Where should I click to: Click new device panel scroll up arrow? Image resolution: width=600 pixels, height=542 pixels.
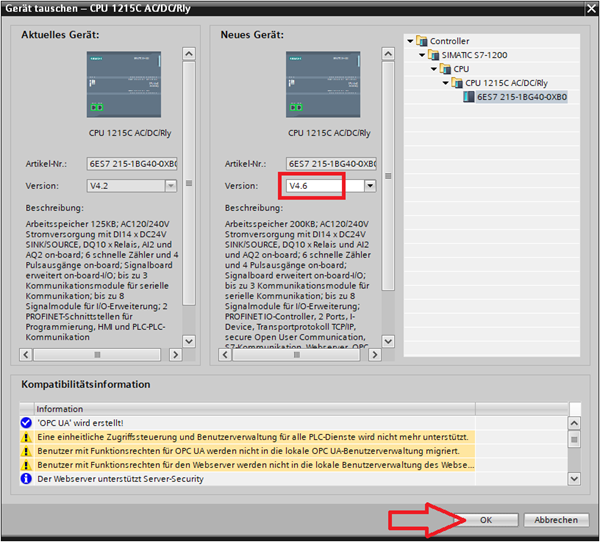388,54
